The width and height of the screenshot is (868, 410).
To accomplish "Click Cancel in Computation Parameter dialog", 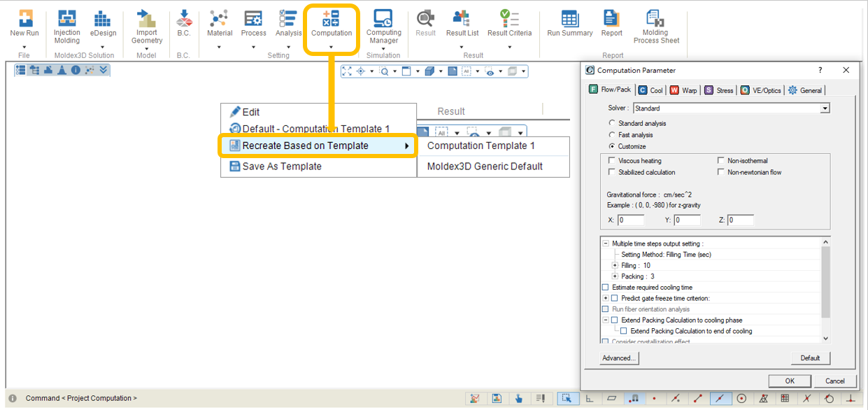I will 835,381.
